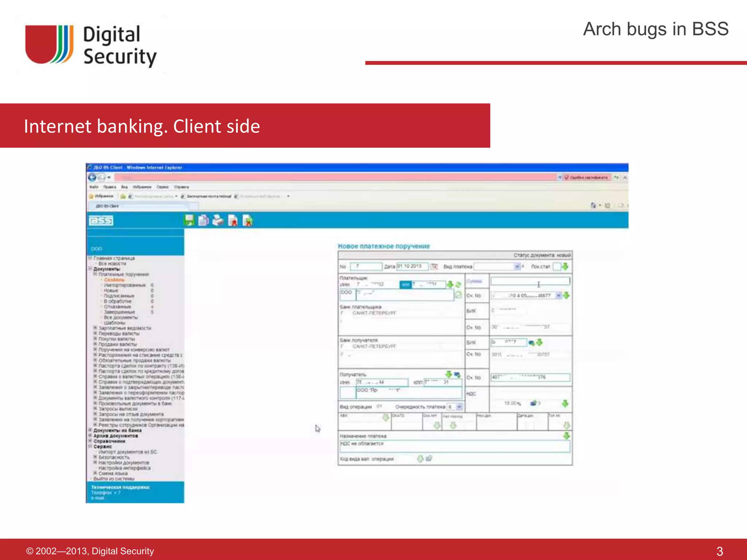Expand Зарплатные ведомости tree node
This screenshot has height=560, width=747.
(95, 328)
